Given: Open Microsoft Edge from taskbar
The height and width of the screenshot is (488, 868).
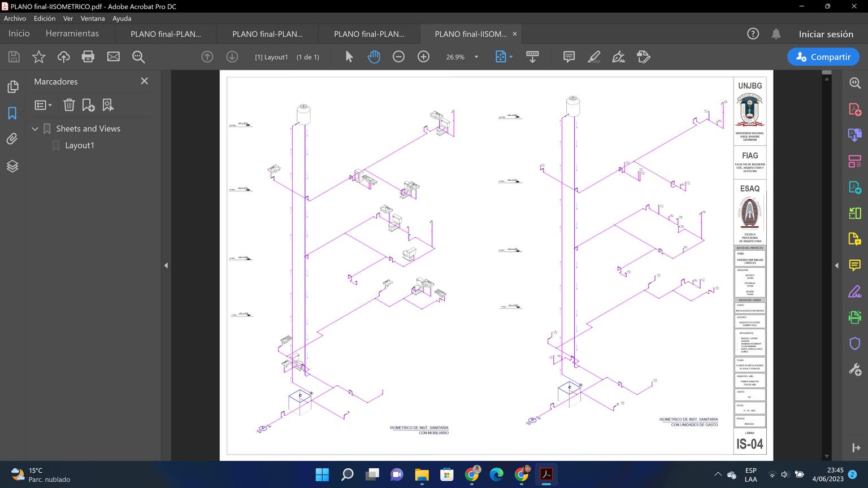Looking at the screenshot, I should click(x=496, y=474).
